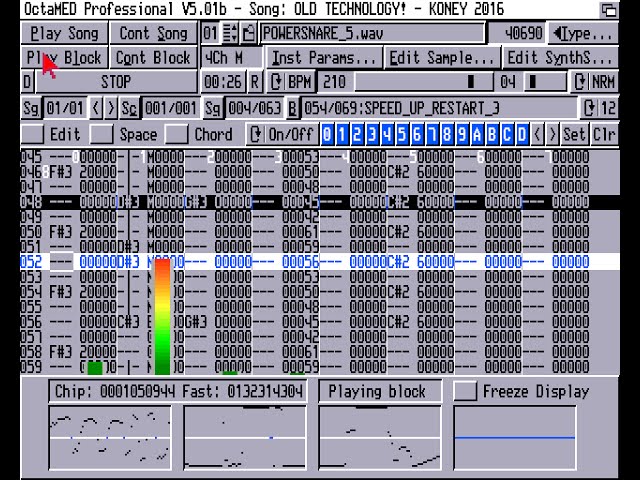The width and height of the screenshot is (640, 480).
Task: Adjust the BPM tempo slider
Action: pos(424,82)
